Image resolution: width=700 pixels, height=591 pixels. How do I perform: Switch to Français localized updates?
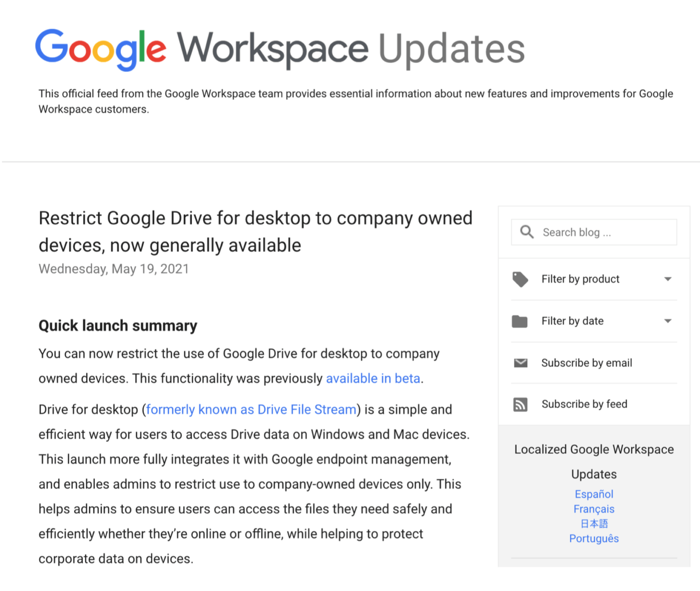(x=594, y=509)
